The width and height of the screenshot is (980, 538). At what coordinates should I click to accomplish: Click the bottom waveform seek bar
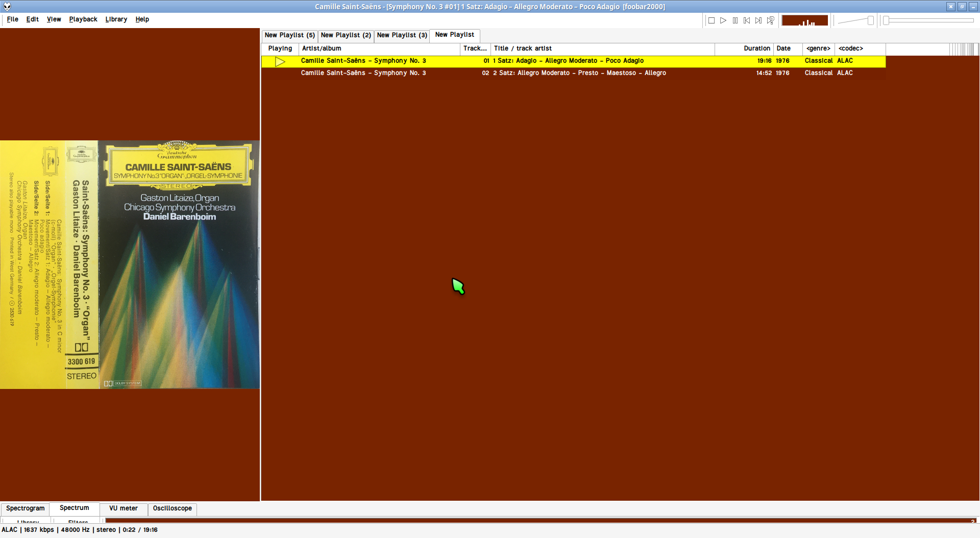coord(541,520)
